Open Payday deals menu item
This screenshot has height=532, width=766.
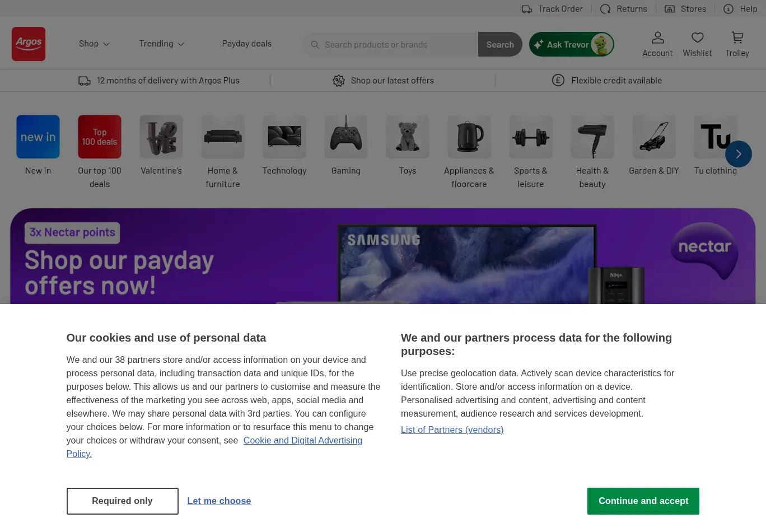click(x=246, y=44)
